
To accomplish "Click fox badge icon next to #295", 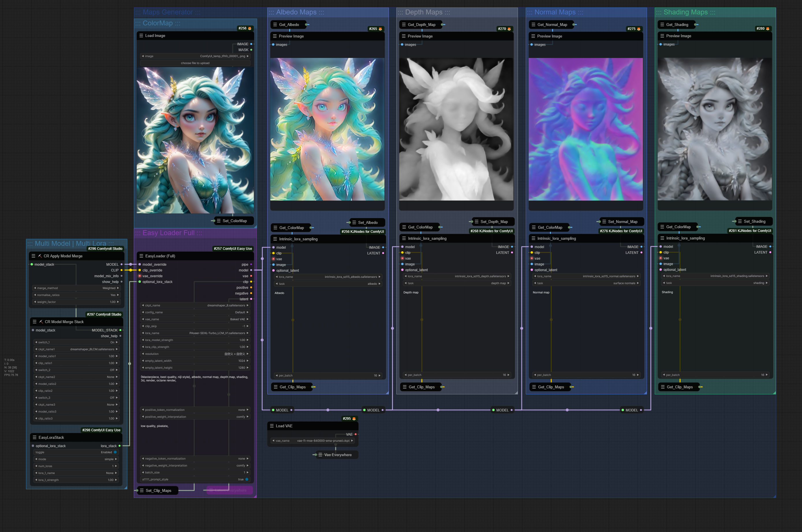I will (354, 419).
